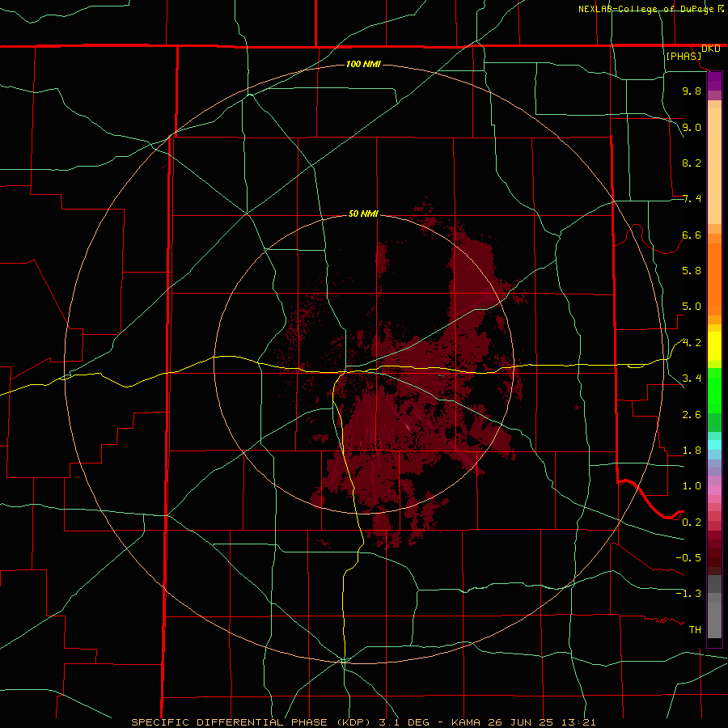Click the 1.0 legend value
The height and width of the screenshot is (728, 728).
tap(692, 486)
